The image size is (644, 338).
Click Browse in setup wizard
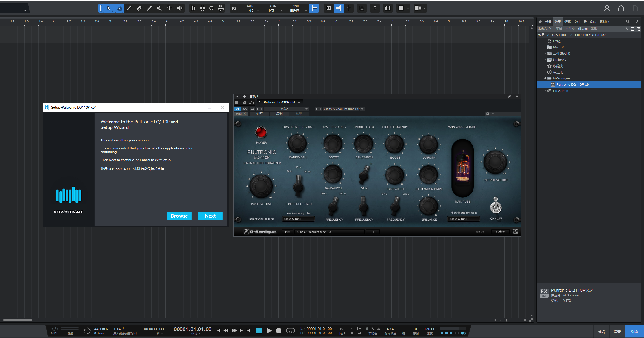tap(179, 216)
